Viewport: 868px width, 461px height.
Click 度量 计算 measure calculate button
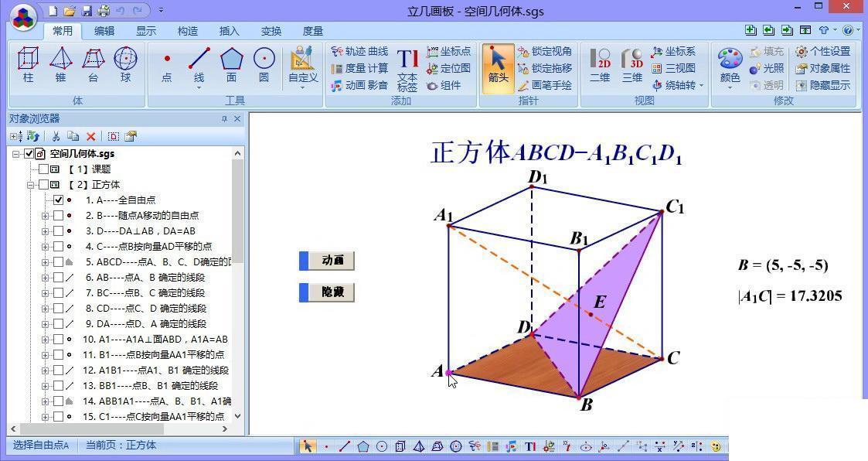tap(359, 68)
